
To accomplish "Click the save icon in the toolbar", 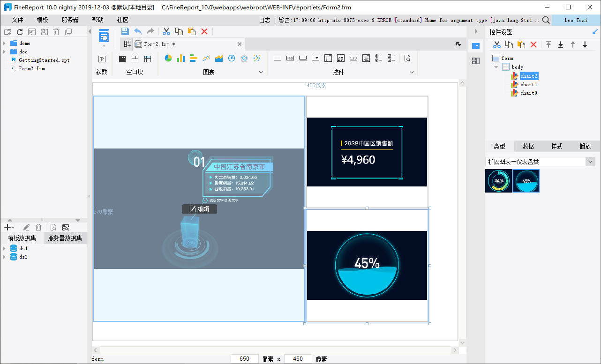I will 125,31.
